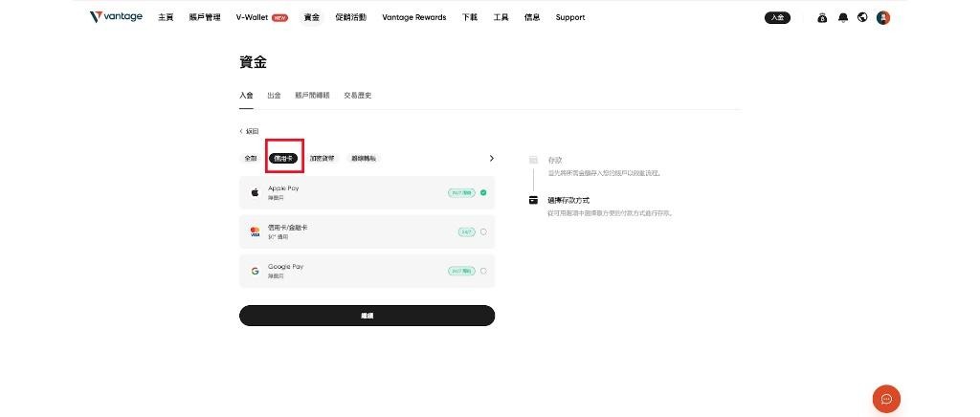Click the 24/7 badge on 信用卡/金融卡
This screenshot has height=417, width=980.
click(466, 232)
